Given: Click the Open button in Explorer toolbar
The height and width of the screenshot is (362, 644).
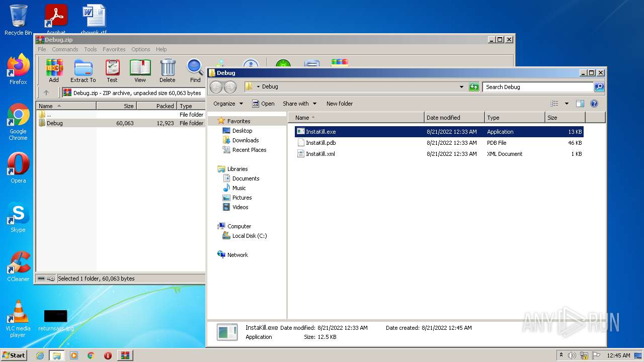Looking at the screenshot, I should point(263,104).
